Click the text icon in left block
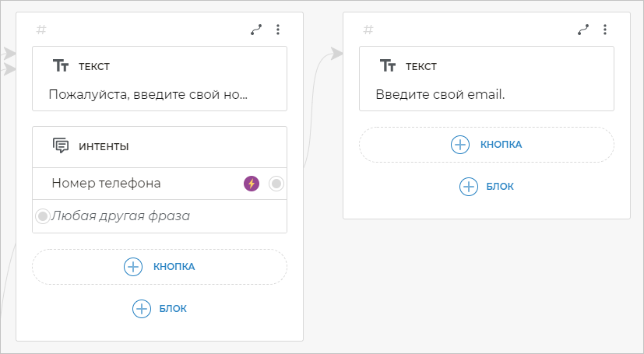Image resolution: width=644 pixels, height=354 pixels. (61, 66)
